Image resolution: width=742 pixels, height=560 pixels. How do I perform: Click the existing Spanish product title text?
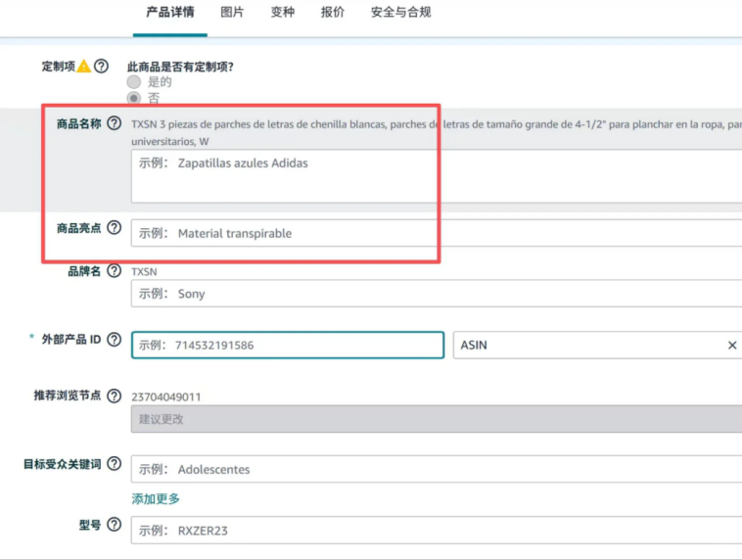tap(437, 132)
